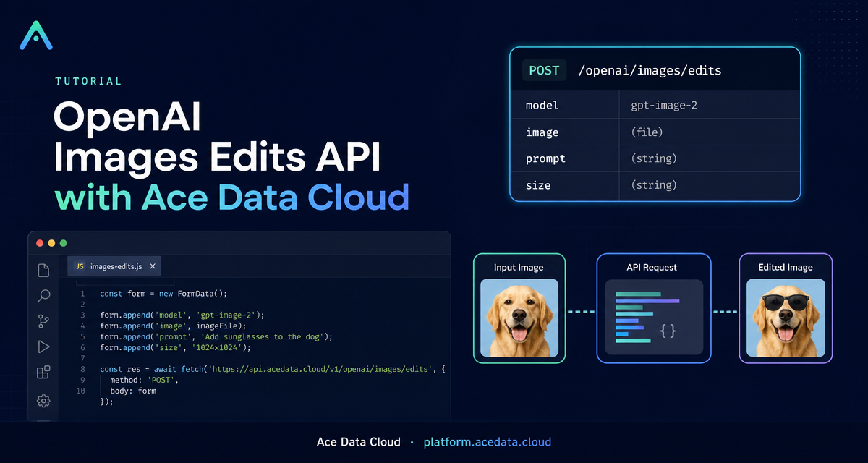This screenshot has width=868, height=463.
Task: Select the prompt parameter name cell
Action: [565, 158]
